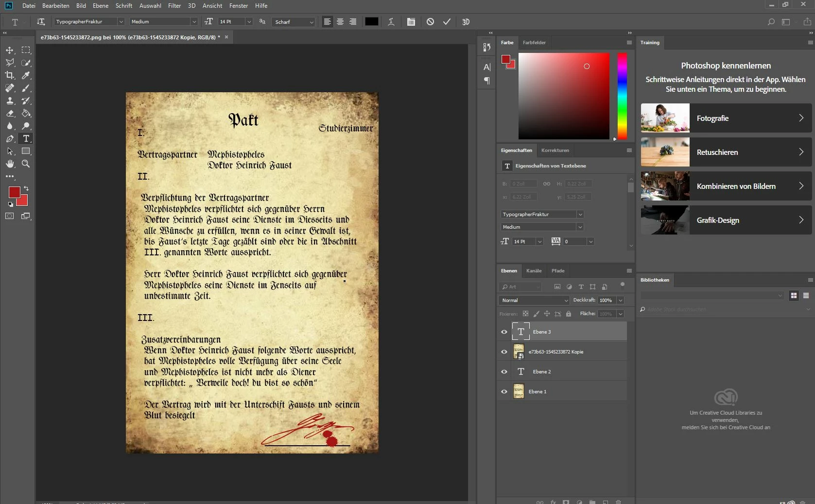This screenshot has height=504, width=815.
Task: Click the 3D button in options bar
Action: click(x=466, y=22)
